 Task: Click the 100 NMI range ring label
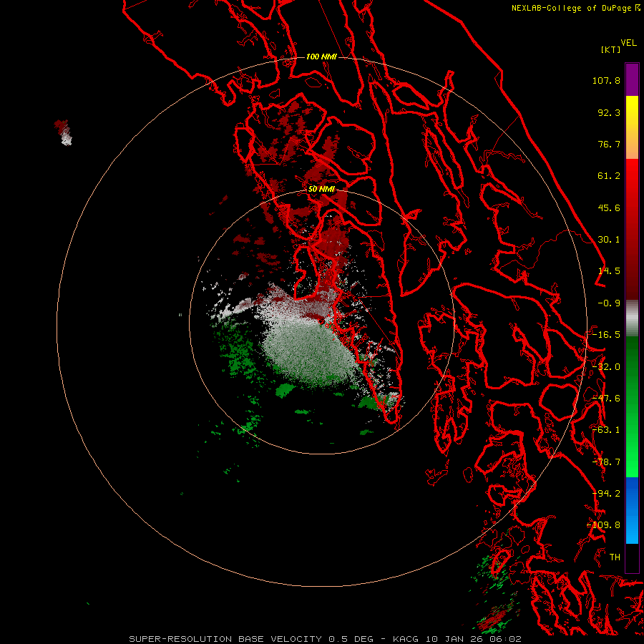(321, 57)
